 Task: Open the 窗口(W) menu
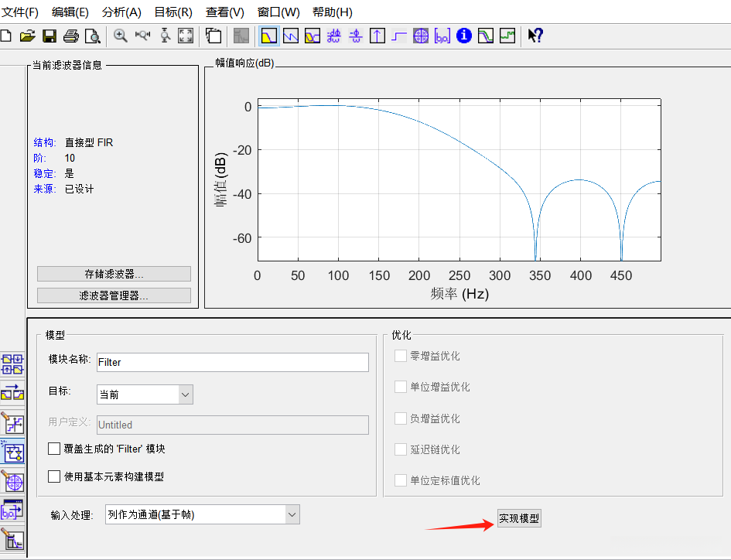tap(278, 12)
